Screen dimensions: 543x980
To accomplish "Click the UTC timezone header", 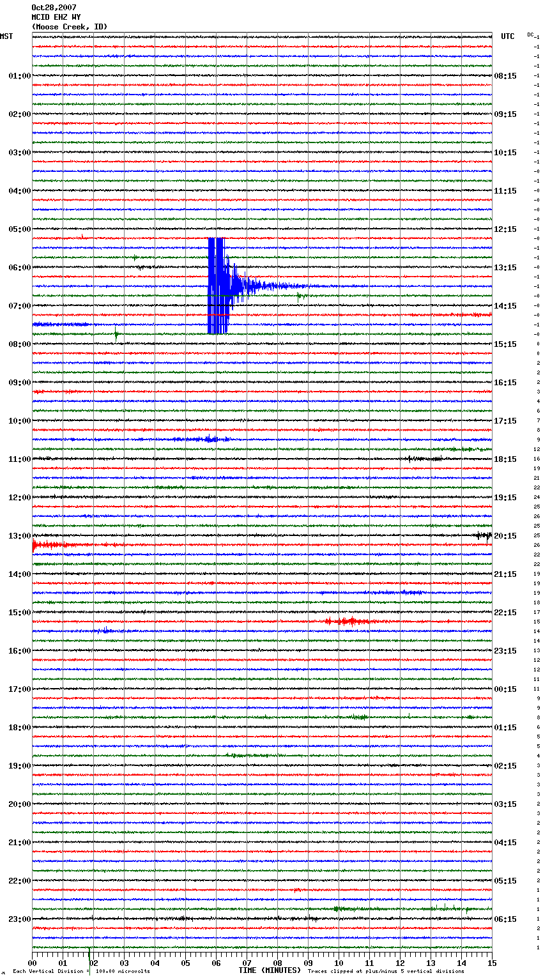I will coord(508,36).
